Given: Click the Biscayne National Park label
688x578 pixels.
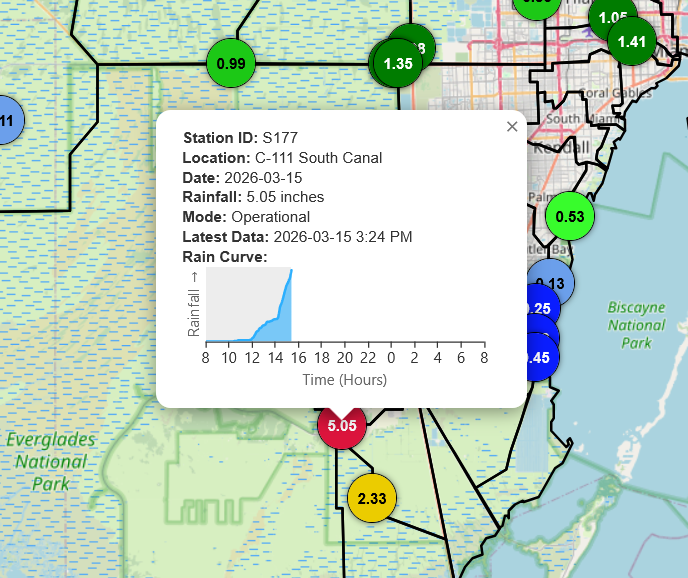Looking at the screenshot, I should 636,325.
